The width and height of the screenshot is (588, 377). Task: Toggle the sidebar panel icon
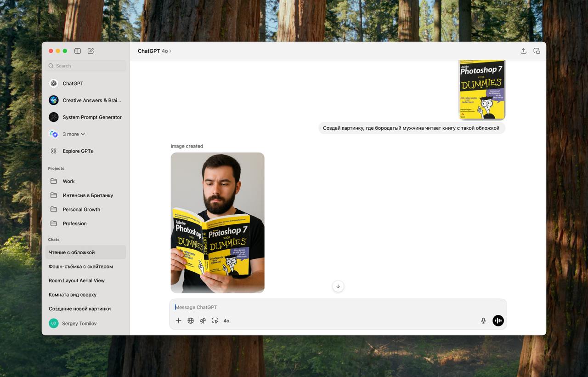78,51
